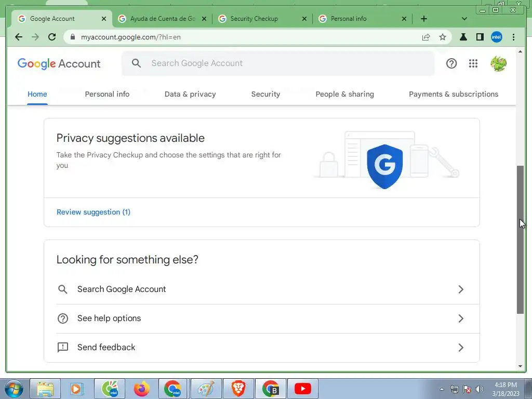
Task: Reload the page with the refresh icon
Action: point(52,37)
